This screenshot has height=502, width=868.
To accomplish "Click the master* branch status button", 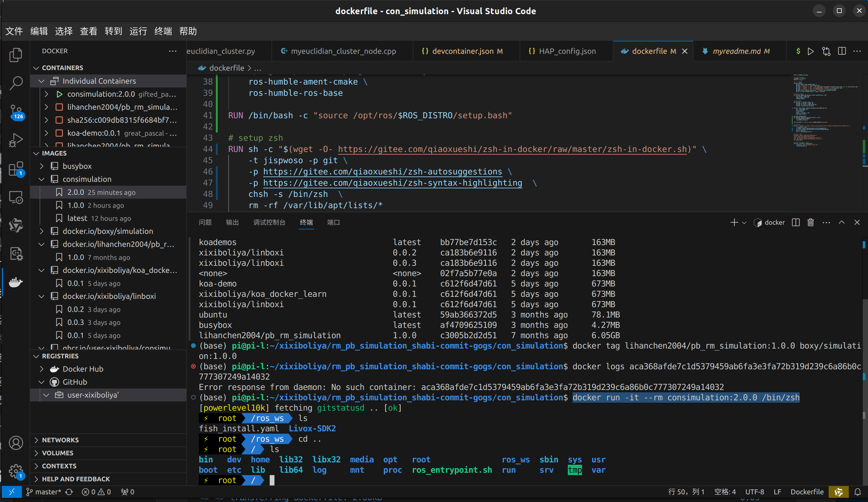I will (44, 492).
